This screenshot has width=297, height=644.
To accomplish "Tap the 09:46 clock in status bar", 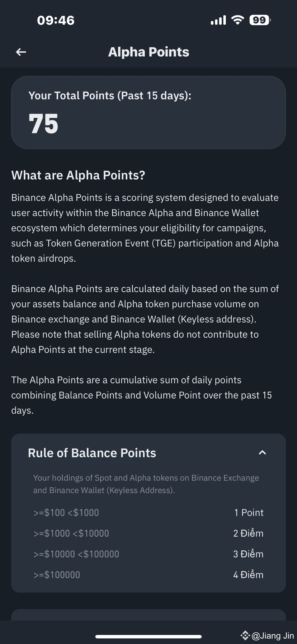I will click(56, 20).
